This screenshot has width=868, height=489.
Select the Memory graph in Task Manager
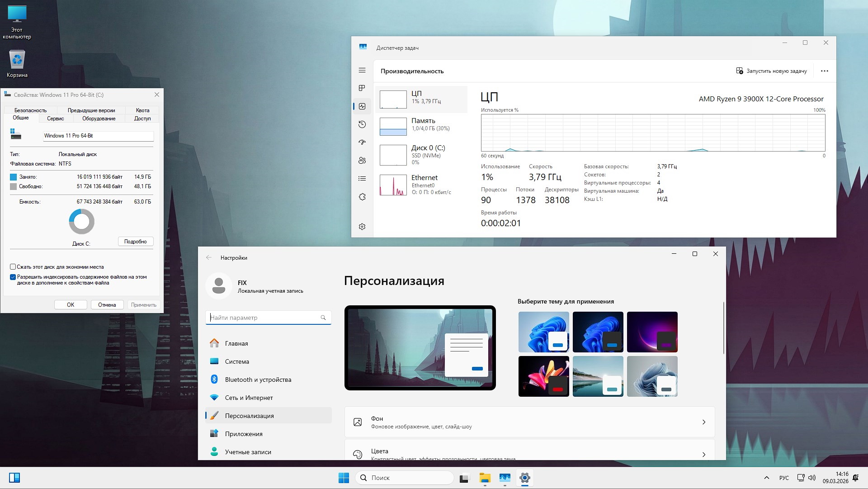pos(421,126)
